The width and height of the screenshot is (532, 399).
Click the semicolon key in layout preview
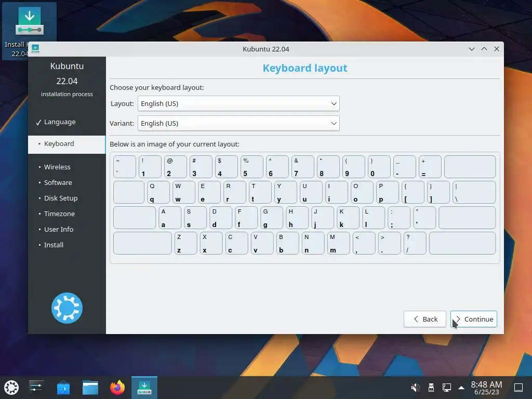399,218
